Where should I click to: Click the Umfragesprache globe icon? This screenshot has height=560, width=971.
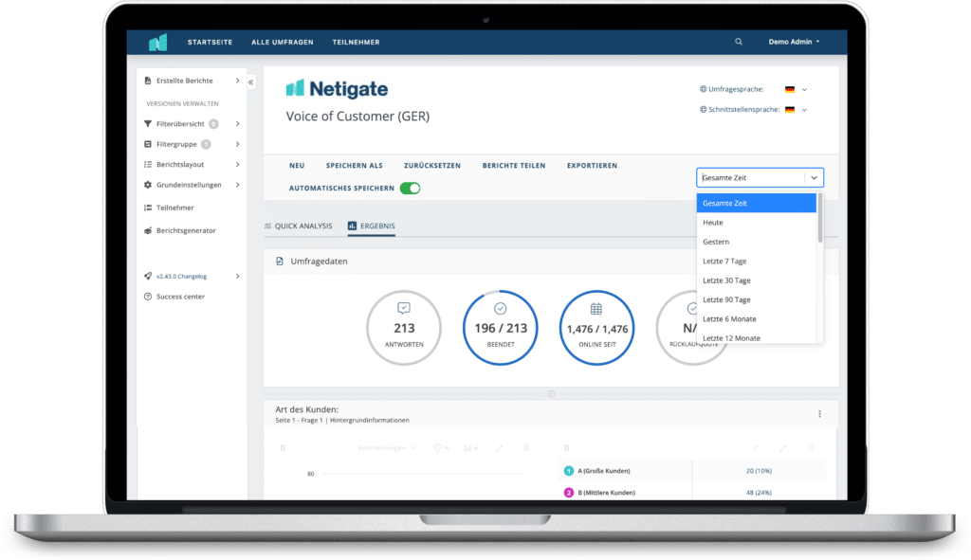(x=703, y=89)
